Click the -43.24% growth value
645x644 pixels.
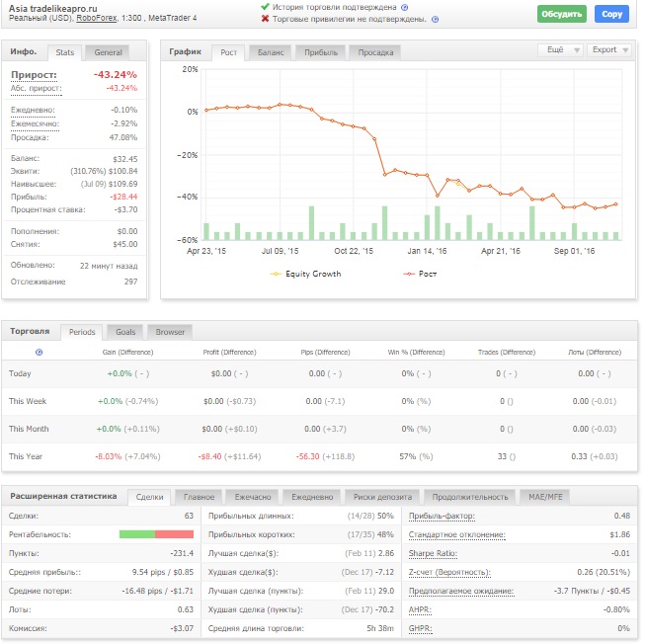[116, 75]
